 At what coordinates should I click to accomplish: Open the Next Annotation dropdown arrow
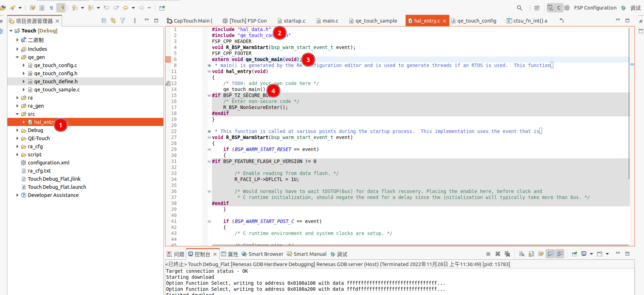[x=83, y=8]
